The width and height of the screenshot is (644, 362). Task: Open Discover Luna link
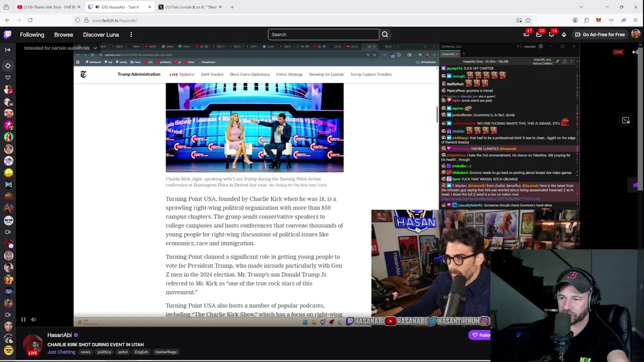(x=101, y=35)
